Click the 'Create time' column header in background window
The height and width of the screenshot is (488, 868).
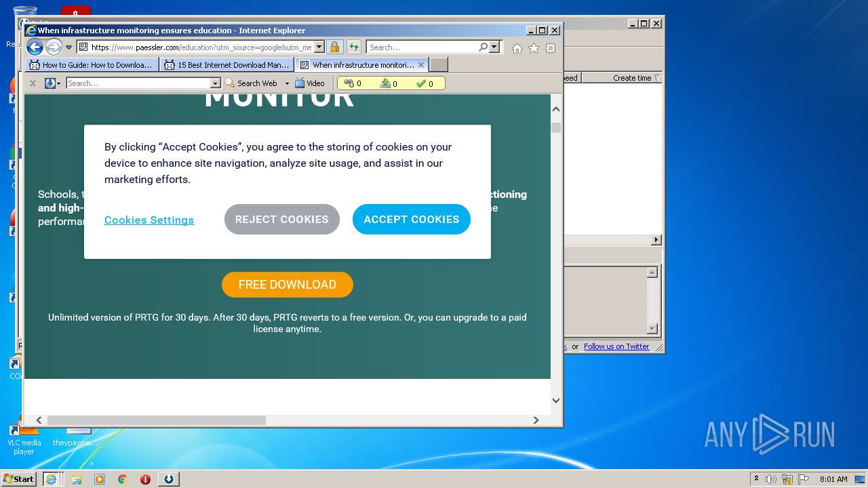[621, 78]
